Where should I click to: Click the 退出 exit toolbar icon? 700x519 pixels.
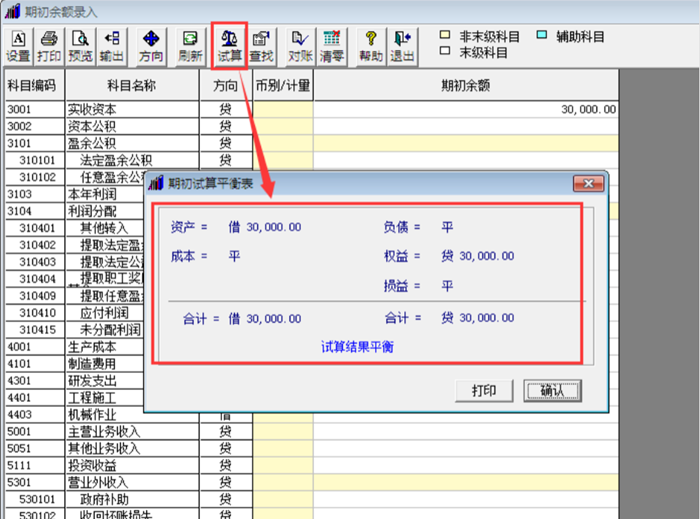pyautogui.click(x=402, y=46)
